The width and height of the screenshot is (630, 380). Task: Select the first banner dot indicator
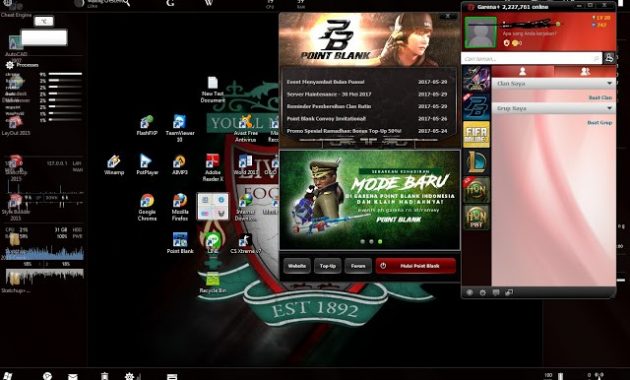pyautogui.click(x=363, y=241)
